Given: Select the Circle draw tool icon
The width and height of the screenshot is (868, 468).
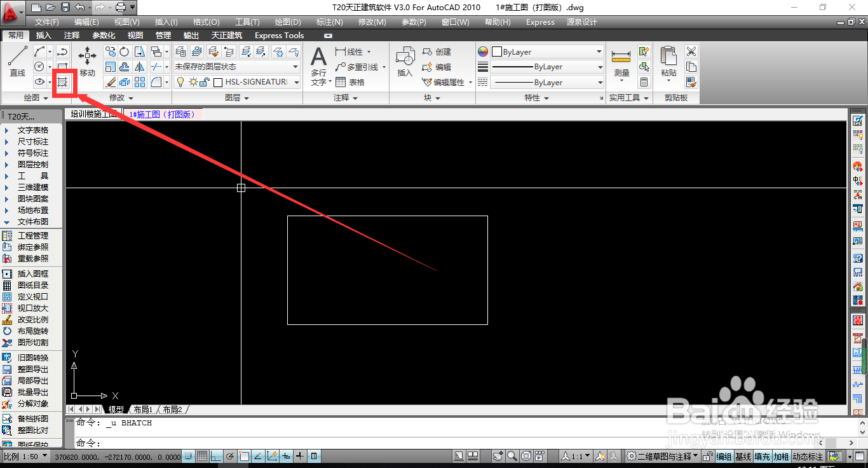Looking at the screenshot, I should click(39, 67).
